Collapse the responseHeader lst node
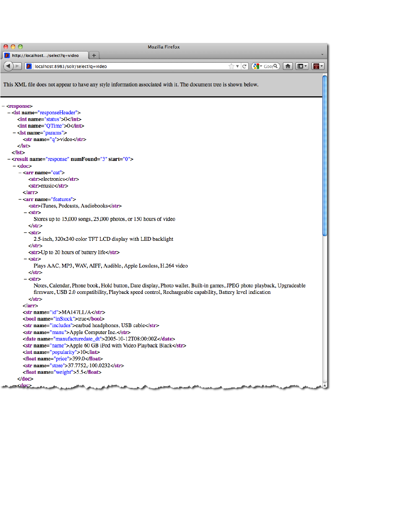This screenshot has width=394, height=532. pyautogui.click(x=9, y=113)
